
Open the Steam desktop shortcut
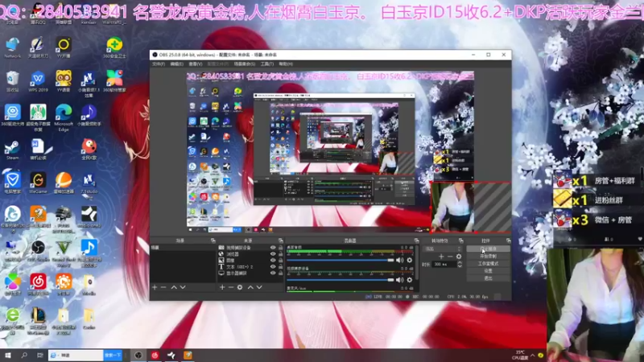[x=12, y=150]
